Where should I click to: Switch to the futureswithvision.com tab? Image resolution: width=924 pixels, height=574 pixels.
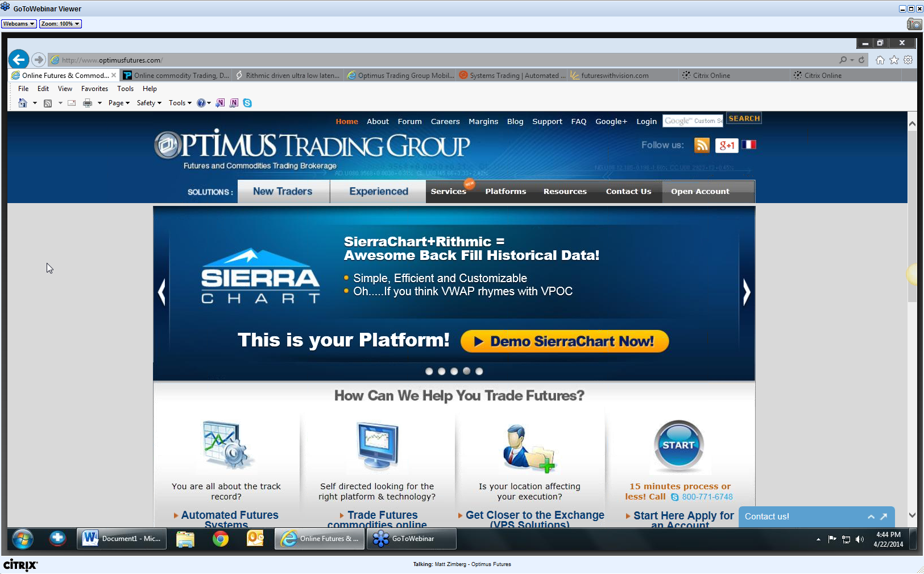coord(623,75)
